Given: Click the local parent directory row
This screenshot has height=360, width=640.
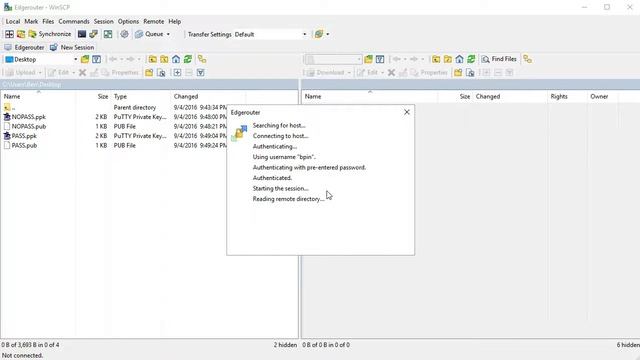Looking at the screenshot, I should coord(114,108).
